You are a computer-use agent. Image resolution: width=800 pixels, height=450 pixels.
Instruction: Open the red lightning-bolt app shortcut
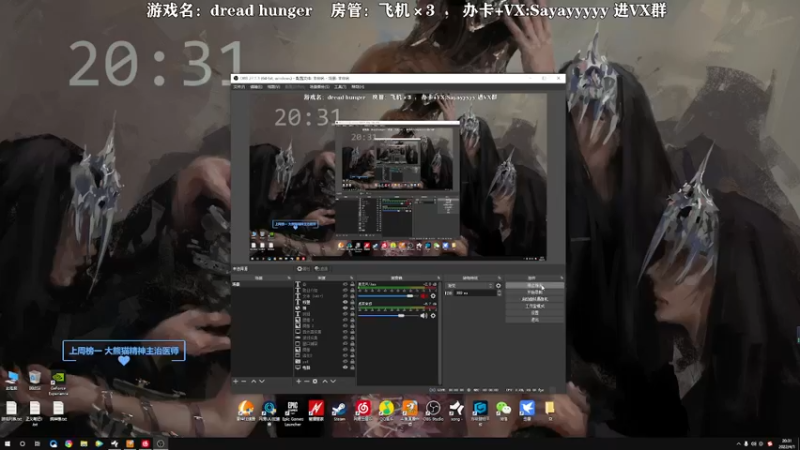tap(316, 411)
